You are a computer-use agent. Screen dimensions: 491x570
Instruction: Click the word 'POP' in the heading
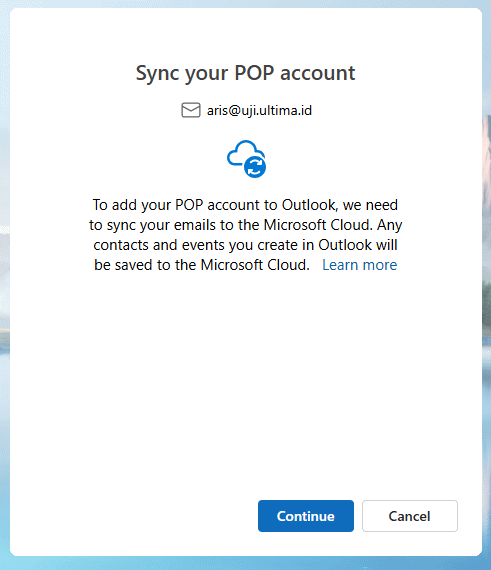point(254,73)
